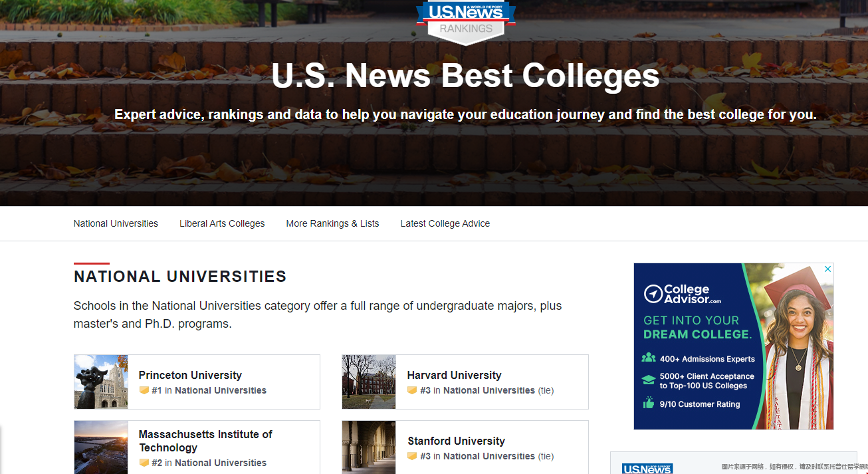
Task: Click the MIT campus thumbnail photo
Action: [x=101, y=447]
